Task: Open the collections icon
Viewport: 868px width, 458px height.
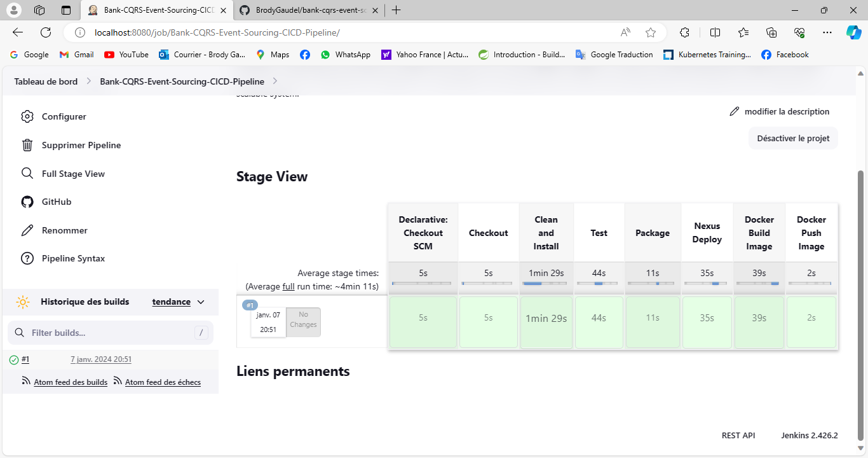Action: 772,32
